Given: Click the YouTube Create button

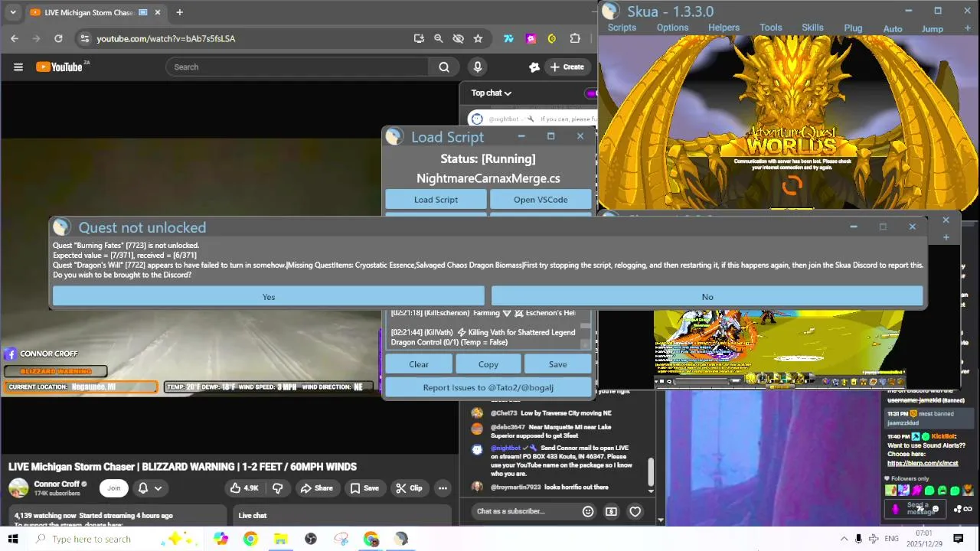Looking at the screenshot, I should pyautogui.click(x=567, y=67).
